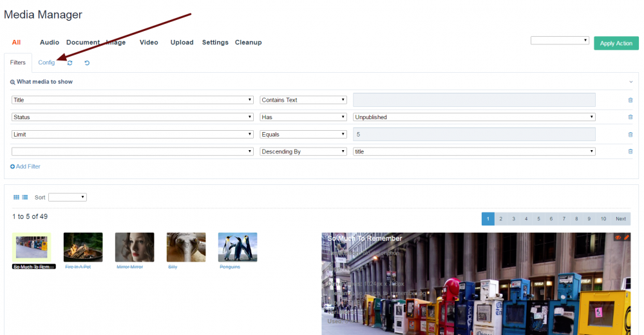Screen dimensions: 644x335
Task: Select the Fire In A Pot thumbnail
Action: click(83, 247)
